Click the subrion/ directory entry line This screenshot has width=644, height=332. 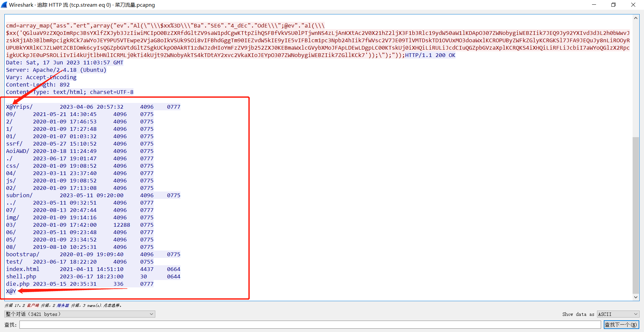19,196
